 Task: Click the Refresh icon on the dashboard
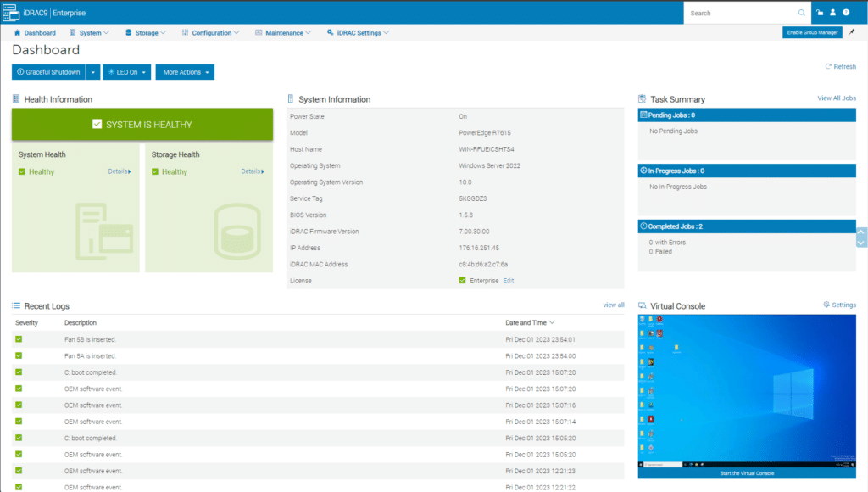pyautogui.click(x=828, y=66)
